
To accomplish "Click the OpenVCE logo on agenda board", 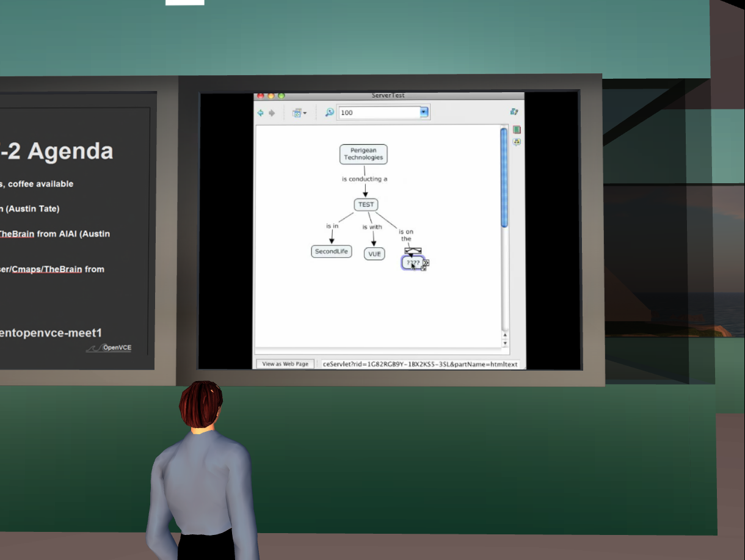I will point(109,348).
